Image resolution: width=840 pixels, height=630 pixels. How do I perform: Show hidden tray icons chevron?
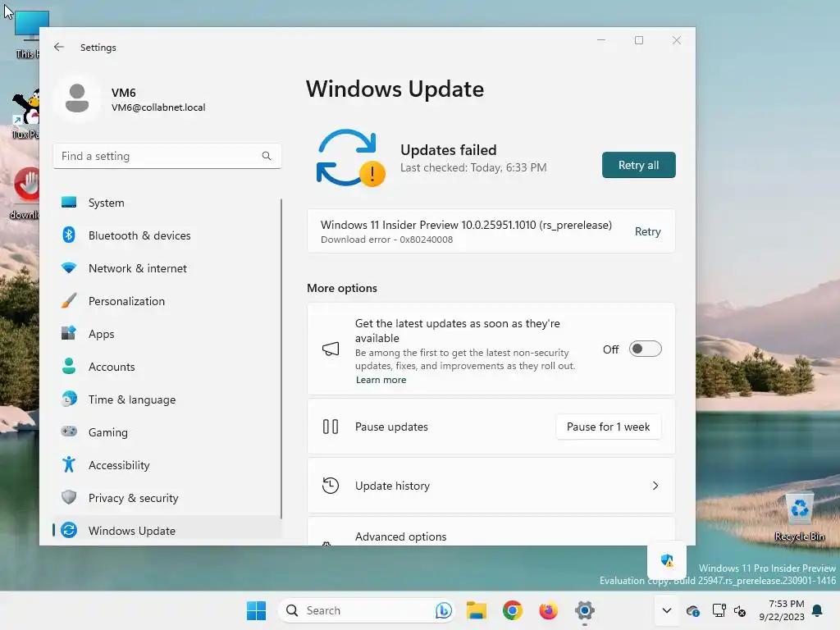tap(666, 610)
